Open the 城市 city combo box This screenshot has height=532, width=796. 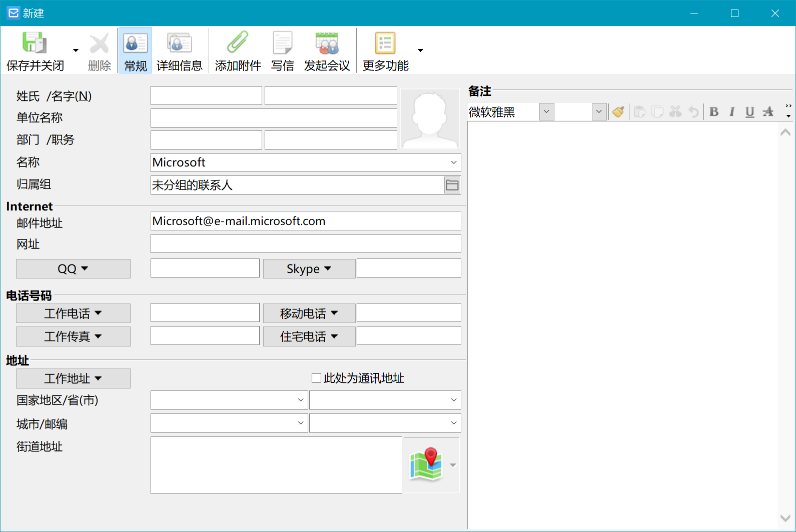coord(229,423)
